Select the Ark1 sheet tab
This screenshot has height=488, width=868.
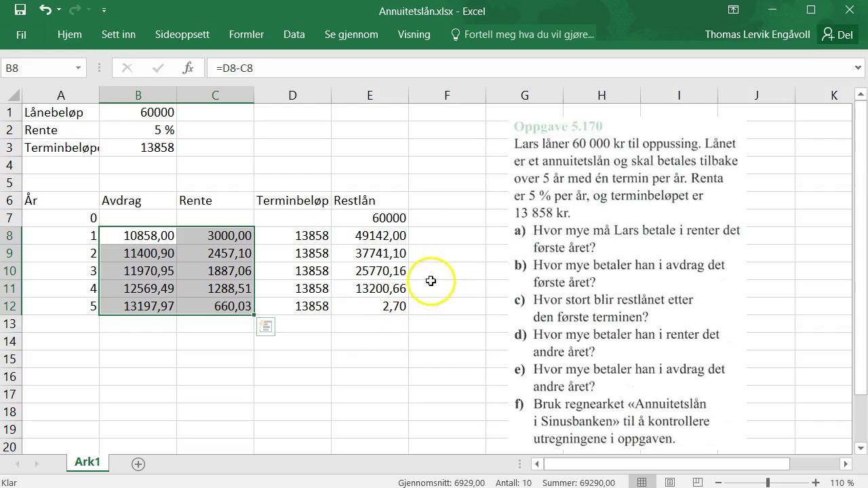[x=87, y=462]
